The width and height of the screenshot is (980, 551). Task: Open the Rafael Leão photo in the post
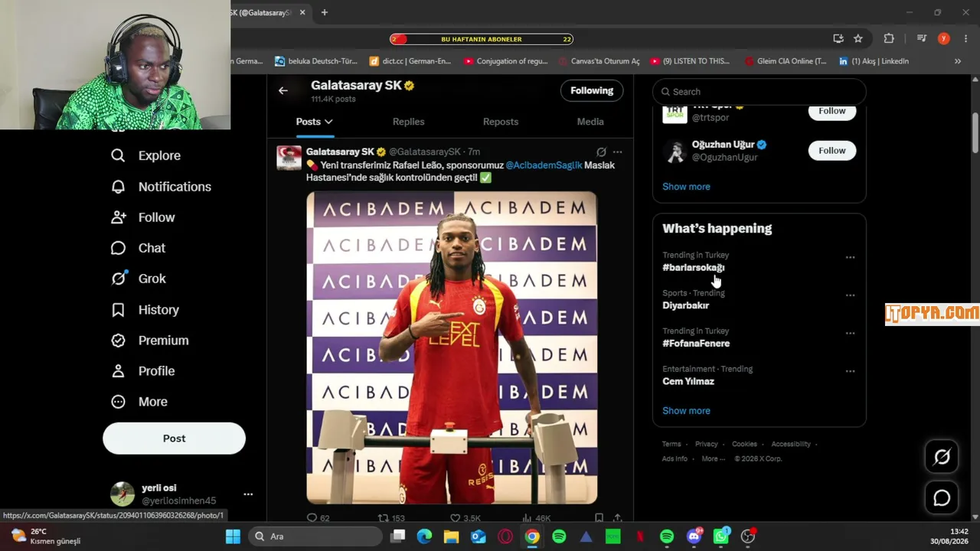tap(452, 347)
